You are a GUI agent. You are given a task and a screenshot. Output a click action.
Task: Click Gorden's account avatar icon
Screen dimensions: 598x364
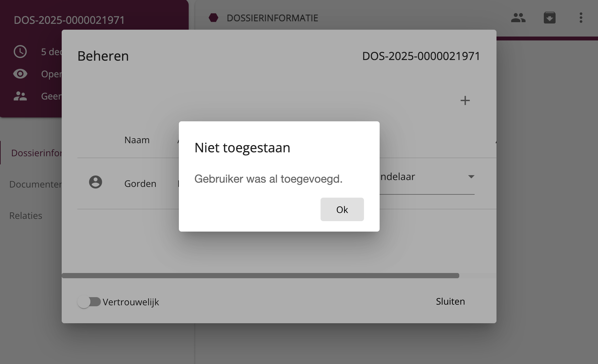click(x=95, y=182)
